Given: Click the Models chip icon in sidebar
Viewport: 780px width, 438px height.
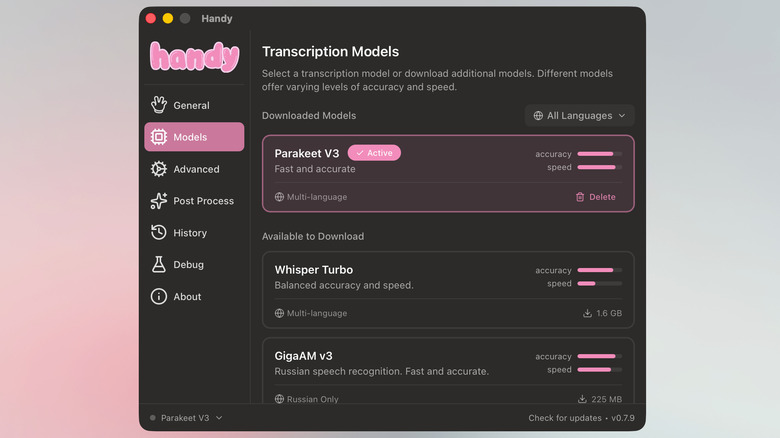Looking at the screenshot, I should pos(159,137).
